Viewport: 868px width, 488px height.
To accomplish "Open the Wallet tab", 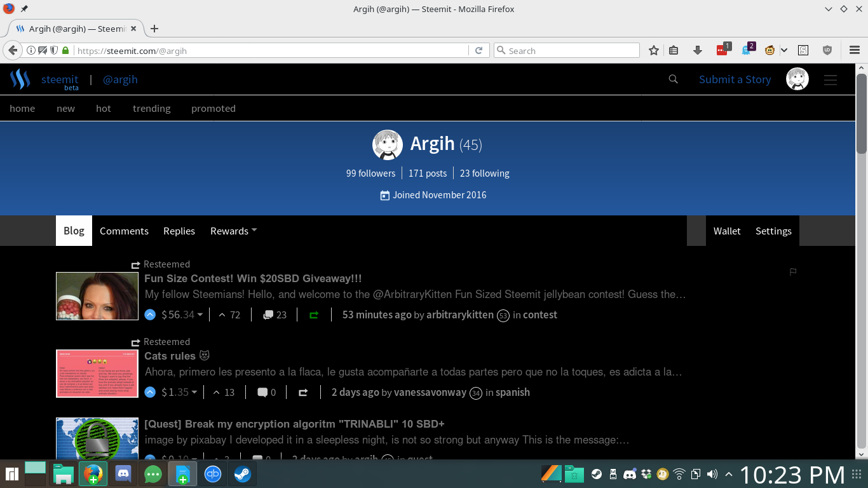I will click(727, 231).
